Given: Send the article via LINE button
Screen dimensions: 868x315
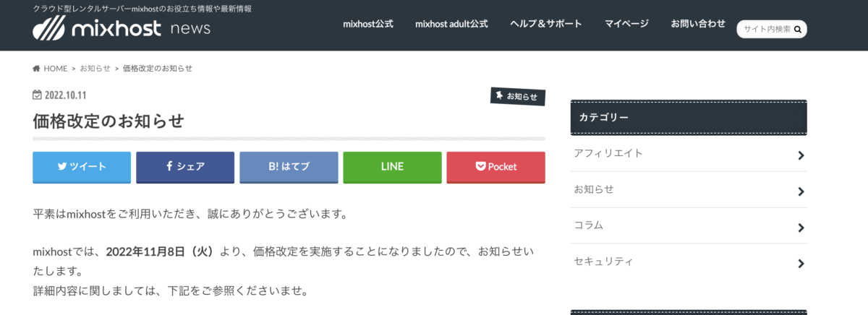Looking at the screenshot, I should [x=392, y=167].
